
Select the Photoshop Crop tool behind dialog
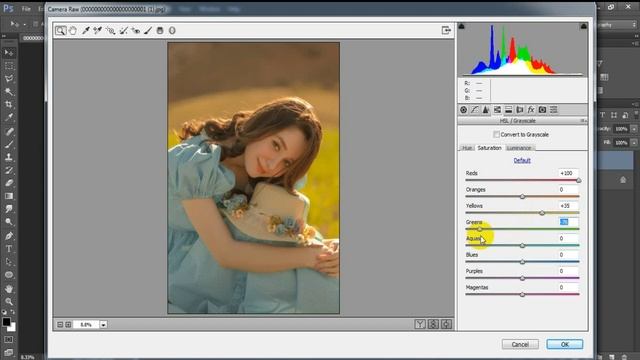(9, 105)
